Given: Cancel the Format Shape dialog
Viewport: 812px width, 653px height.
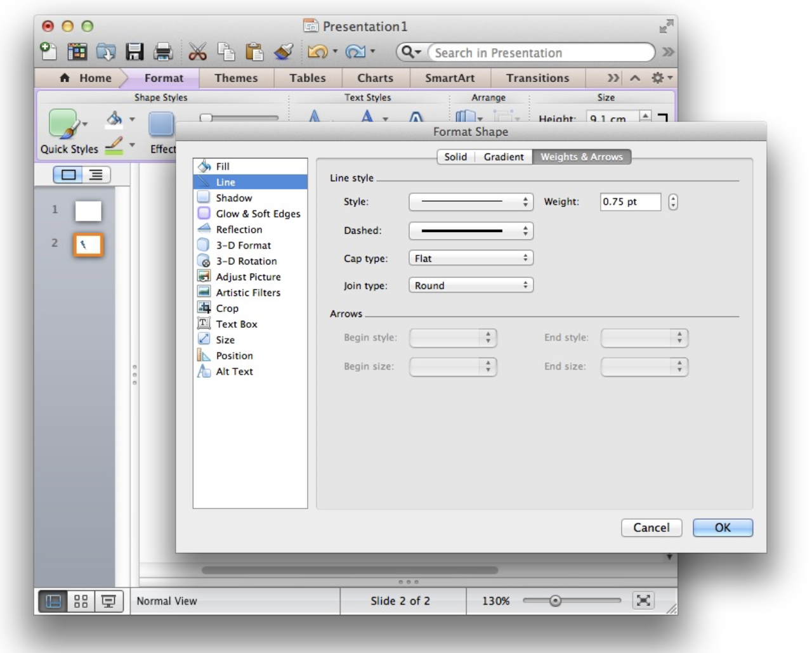Looking at the screenshot, I should point(651,528).
